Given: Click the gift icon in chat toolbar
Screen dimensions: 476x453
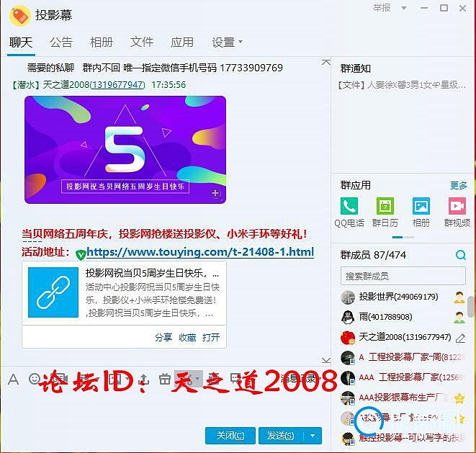Looking at the screenshot, I should tap(165, 379).
